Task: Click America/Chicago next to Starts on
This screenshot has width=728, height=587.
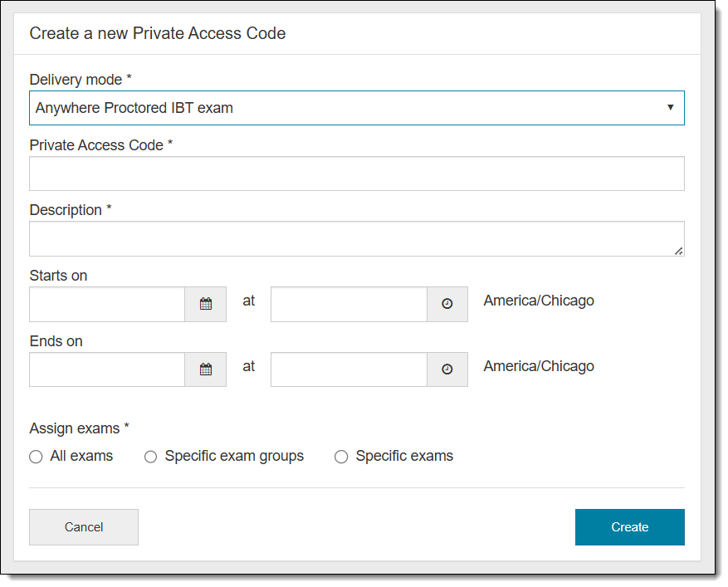Action: (x=538, y=301)
